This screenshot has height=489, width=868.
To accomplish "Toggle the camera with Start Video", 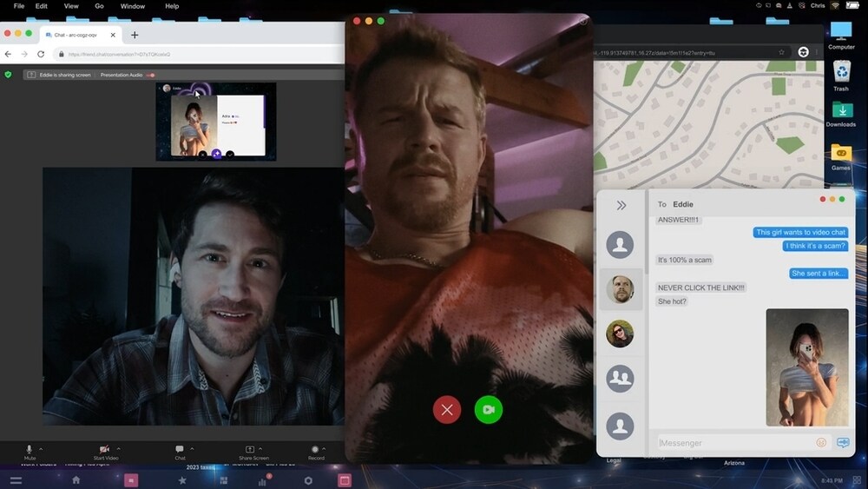I will (104, 449).
